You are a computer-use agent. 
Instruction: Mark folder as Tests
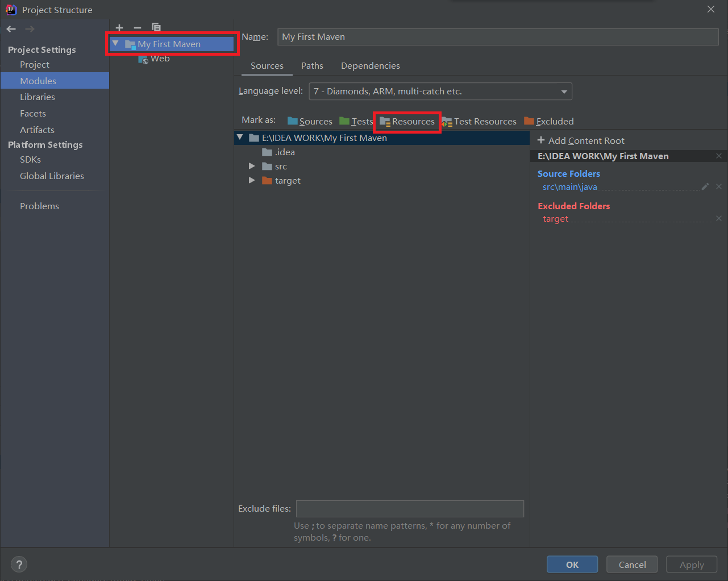356,121
